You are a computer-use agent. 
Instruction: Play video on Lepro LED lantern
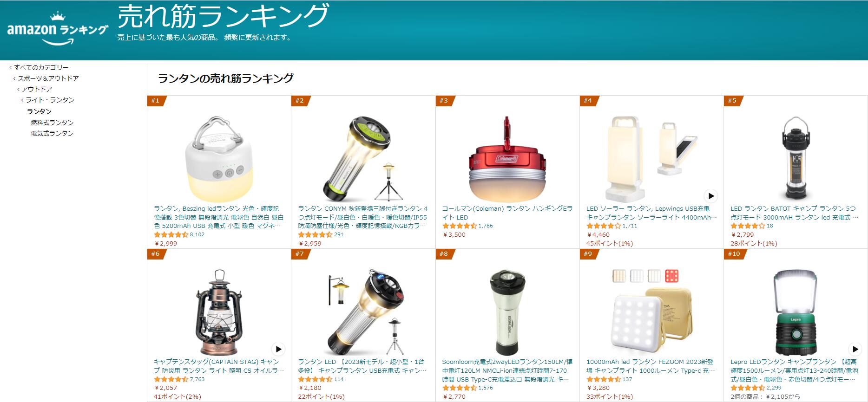pos(855,349)
